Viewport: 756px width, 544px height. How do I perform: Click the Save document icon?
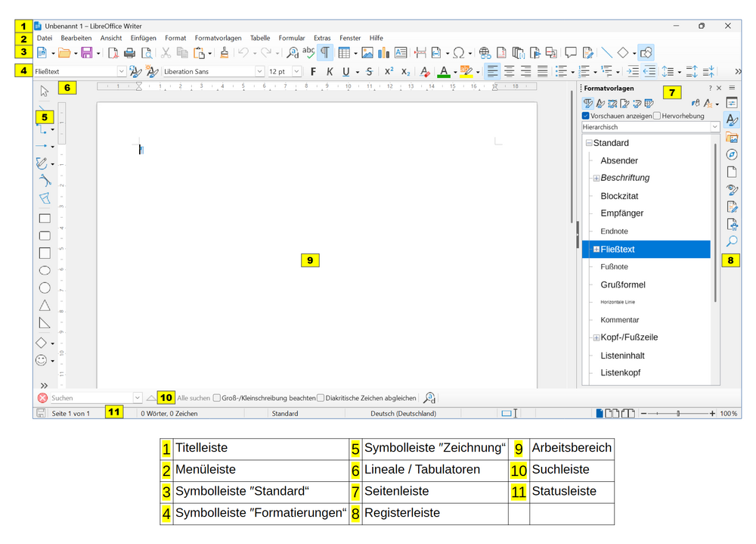(x=87, y=53)
